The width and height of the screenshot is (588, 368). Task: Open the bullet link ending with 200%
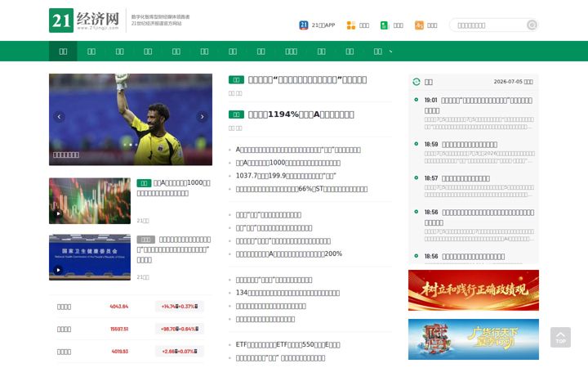click(x=289, y=254)
